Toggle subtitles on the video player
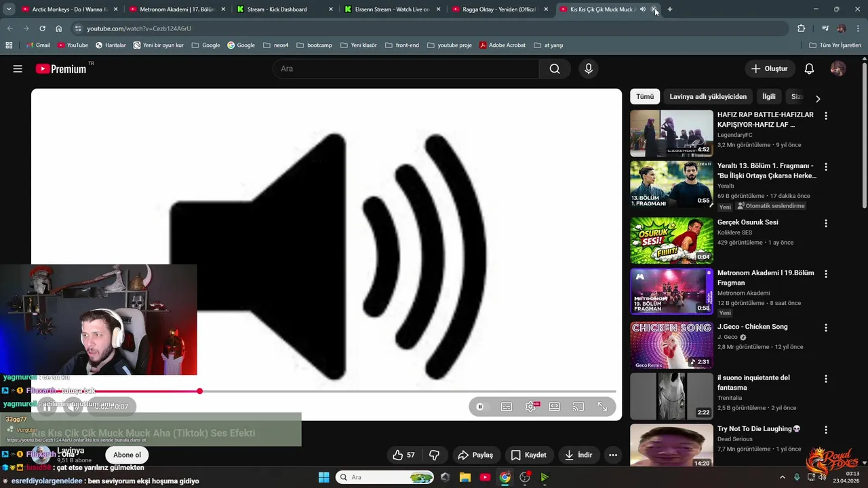The width and height of the screenshot is (868, 488). pos(507,407)
